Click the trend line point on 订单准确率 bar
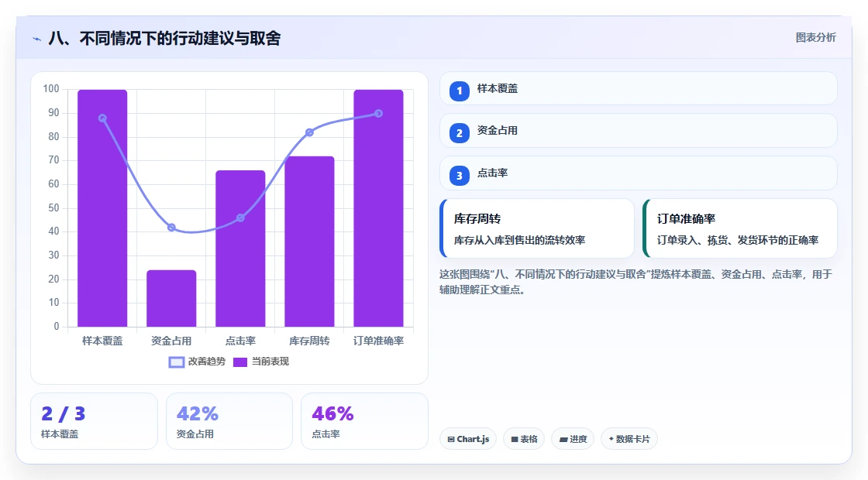The width and height of the screenshot is (868, 480). (x=379, y=113)
